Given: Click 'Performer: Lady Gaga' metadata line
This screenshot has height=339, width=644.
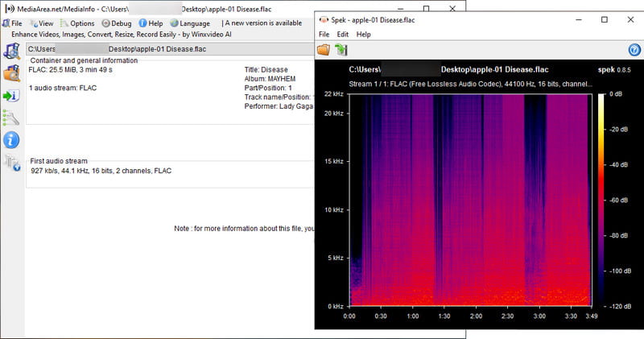Looking at the screenshot, I should (x=279, y=106).
